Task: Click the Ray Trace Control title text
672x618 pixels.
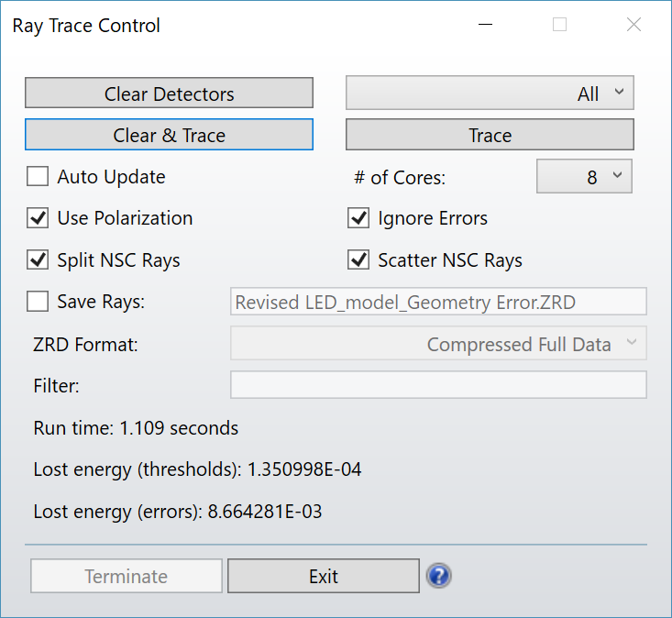Action: point(86,26)
